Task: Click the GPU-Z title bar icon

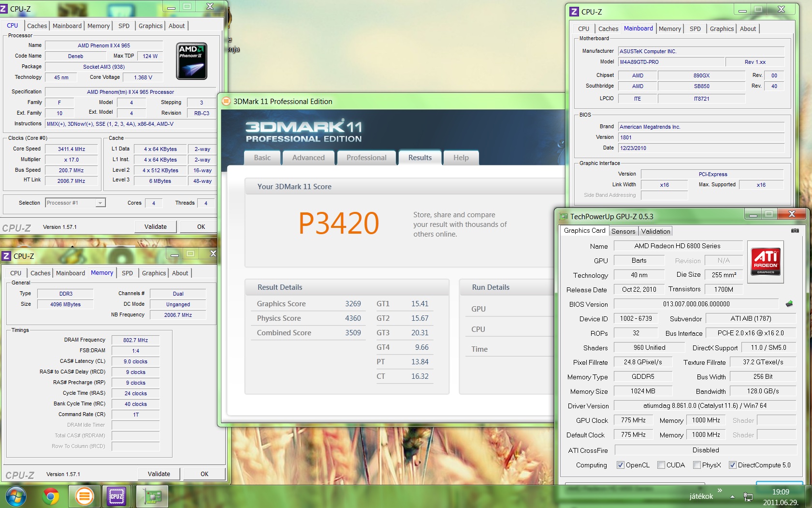Action: point(563,216)
